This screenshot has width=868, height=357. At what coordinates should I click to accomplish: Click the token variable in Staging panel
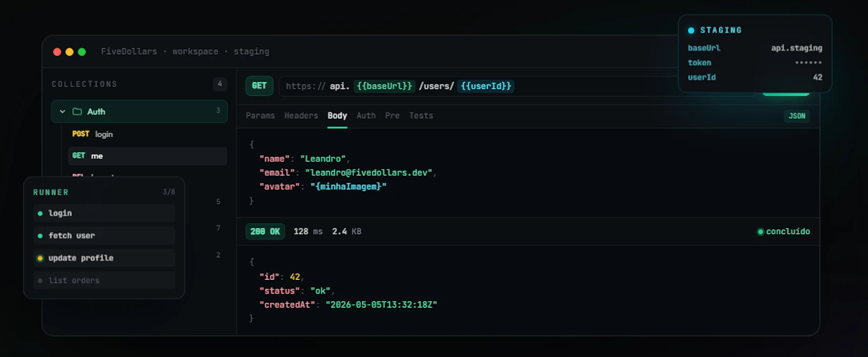point(699,62)
